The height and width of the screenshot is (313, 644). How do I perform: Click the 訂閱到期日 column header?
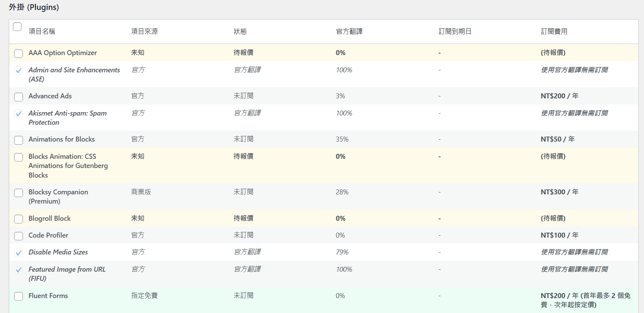455,31
